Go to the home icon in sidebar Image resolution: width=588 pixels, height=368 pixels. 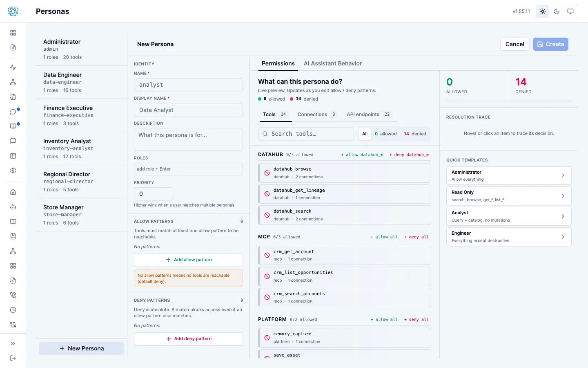(13, 192)
